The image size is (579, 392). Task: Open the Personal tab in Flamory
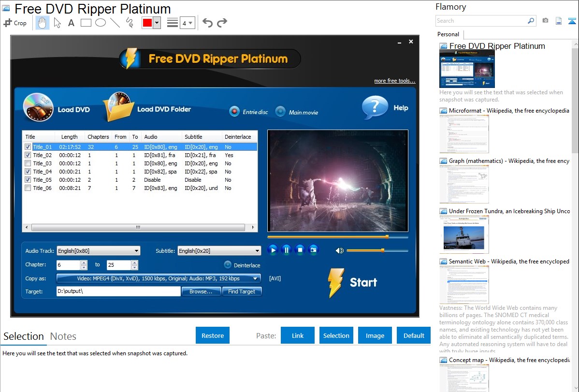449,34
